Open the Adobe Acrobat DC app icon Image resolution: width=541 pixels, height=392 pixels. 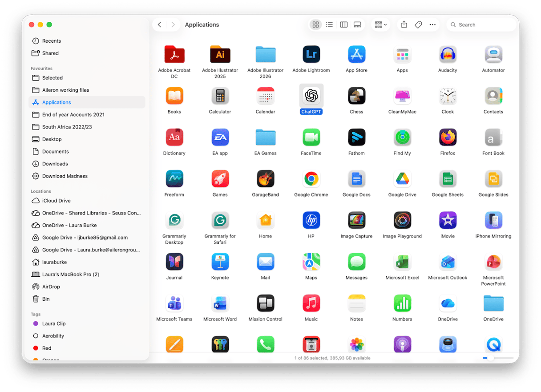click(x=174, y=55)
